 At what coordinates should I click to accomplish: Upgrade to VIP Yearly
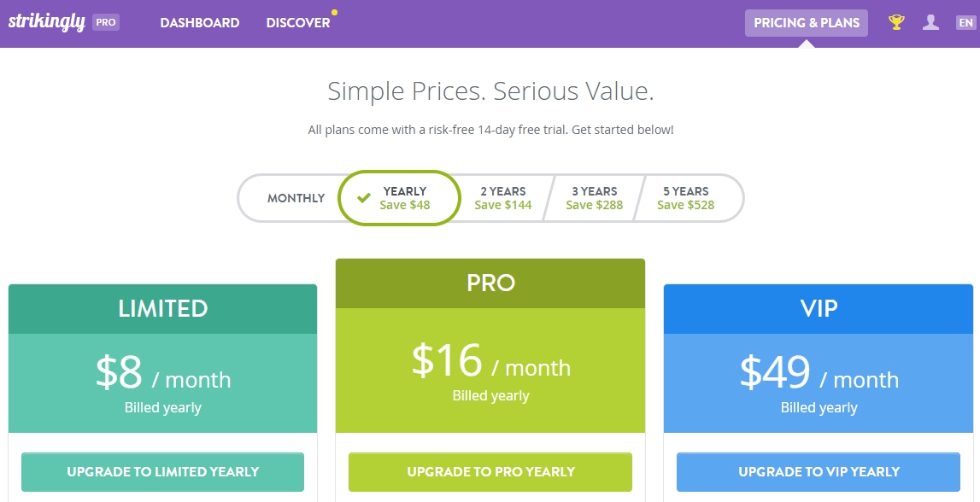817,471
